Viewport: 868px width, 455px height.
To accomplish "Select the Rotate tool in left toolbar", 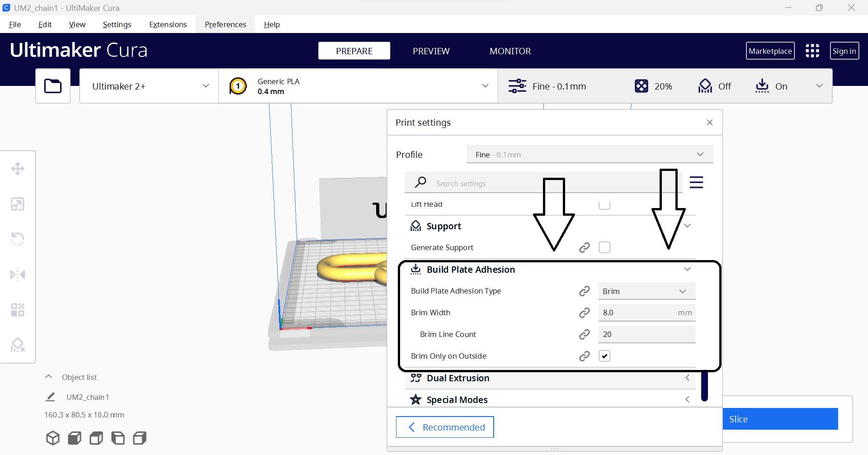I will [x=18, y=239].
